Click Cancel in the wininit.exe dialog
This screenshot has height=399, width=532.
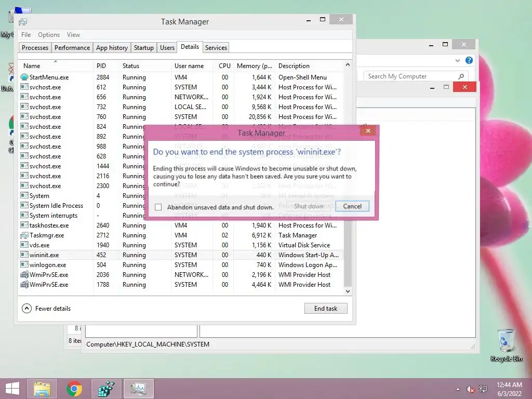(352, 206)
